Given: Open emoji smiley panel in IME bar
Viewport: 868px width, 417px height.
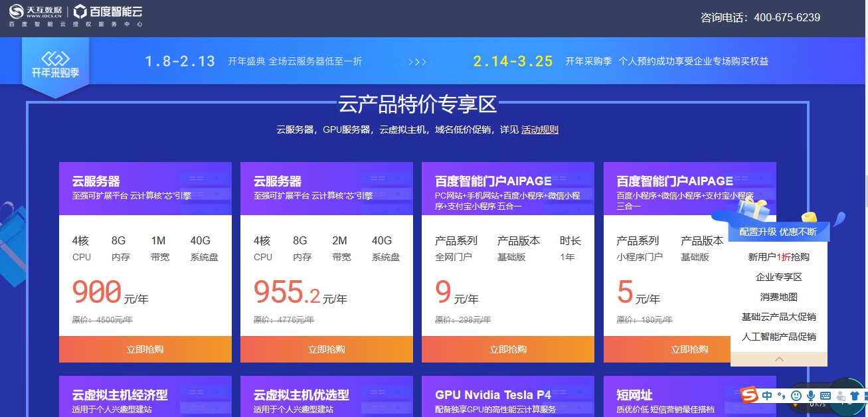Looking at the screenshot, I should coord(796,396).
